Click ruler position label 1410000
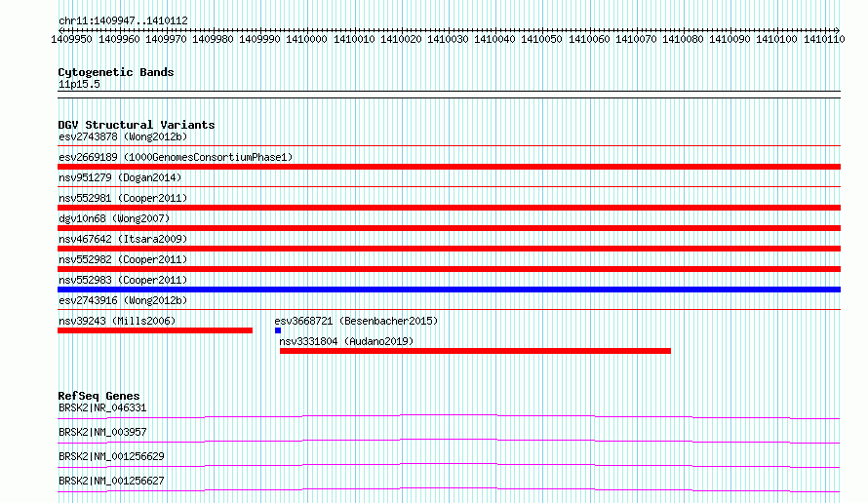This screenshot has height=503, width=868. tap(306, 39)
